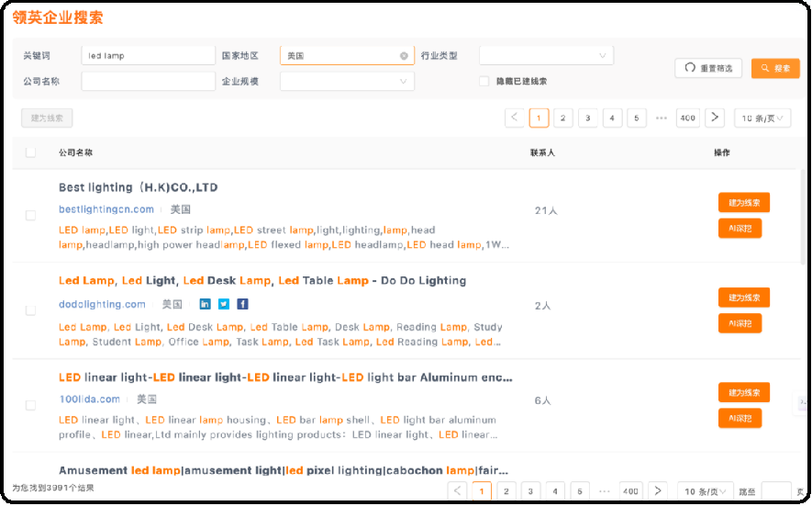Select page 5 in bottom pagination

(580, 491)
